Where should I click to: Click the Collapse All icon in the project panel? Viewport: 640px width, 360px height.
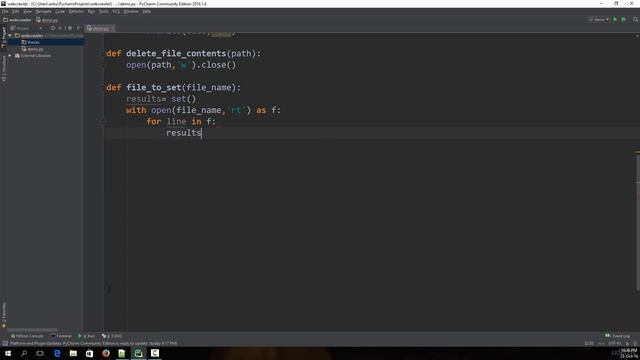[x=60, y=28]
